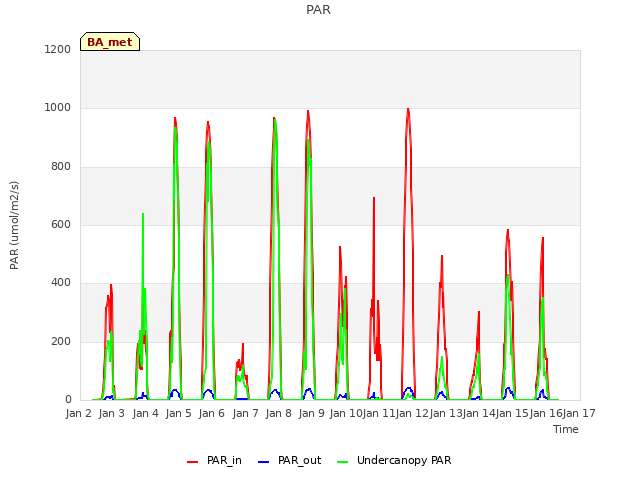Click the Jan 17 x-axis label
640x480 pixels.
(579, 413)
